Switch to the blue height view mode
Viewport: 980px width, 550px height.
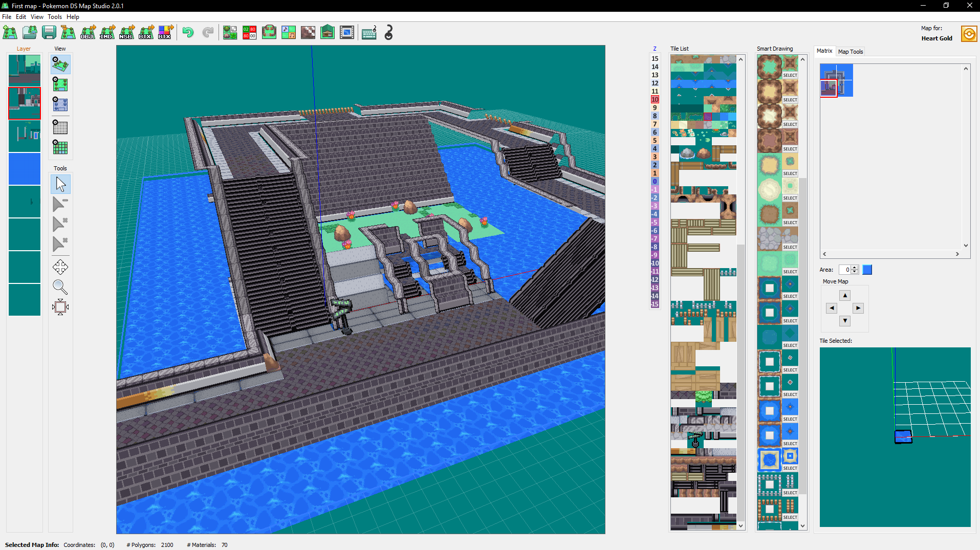(x=60, y=104)
